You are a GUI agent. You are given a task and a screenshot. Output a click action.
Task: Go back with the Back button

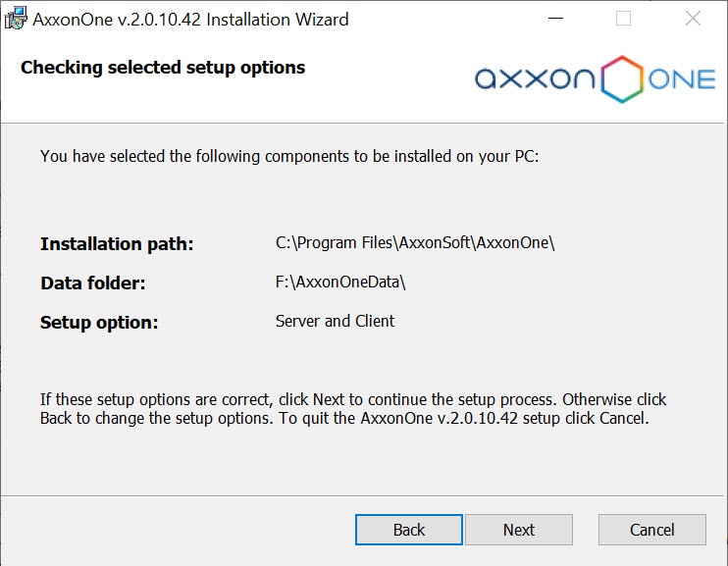coord(409,530)
